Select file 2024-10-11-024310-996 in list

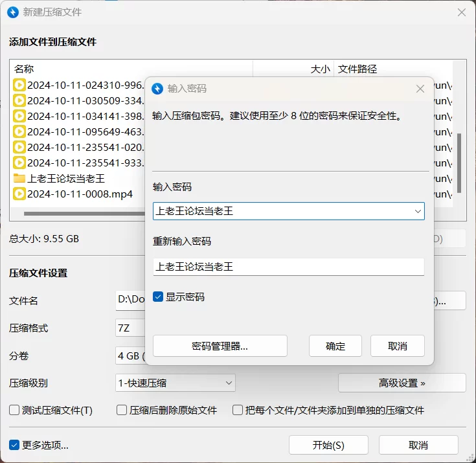tap(85, 85)
